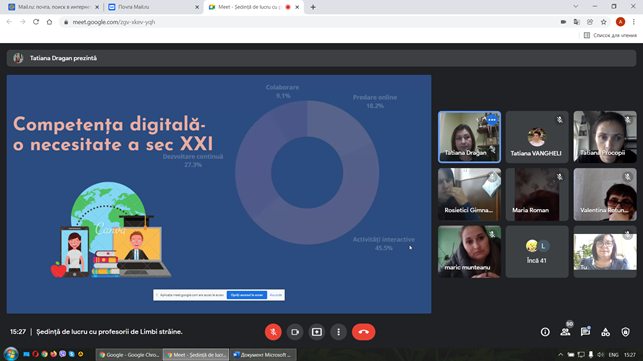This screenshot has width=643, height=361.
Task: Go back in browser history
Action: tap(9, 22)
